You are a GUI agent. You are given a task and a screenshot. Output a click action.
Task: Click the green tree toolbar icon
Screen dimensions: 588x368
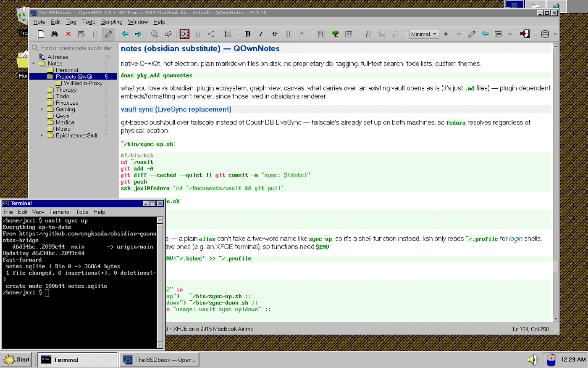tap(335, 34)
